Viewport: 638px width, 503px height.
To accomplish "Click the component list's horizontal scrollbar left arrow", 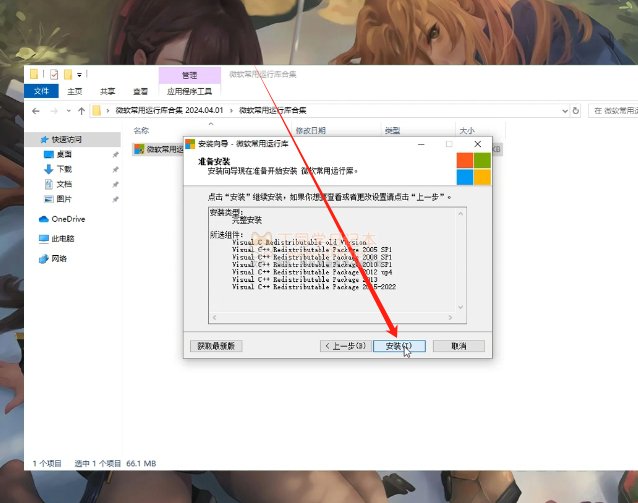I will pos(214,317).
